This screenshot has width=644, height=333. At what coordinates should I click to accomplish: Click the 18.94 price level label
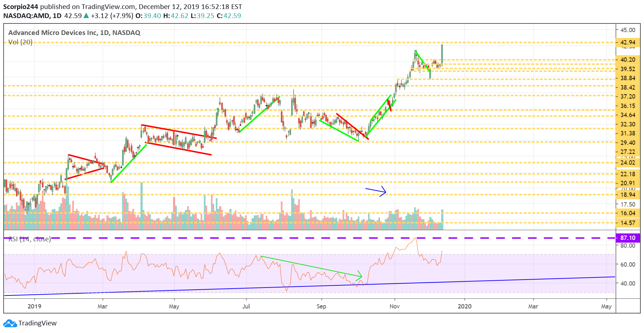(628, 195)
